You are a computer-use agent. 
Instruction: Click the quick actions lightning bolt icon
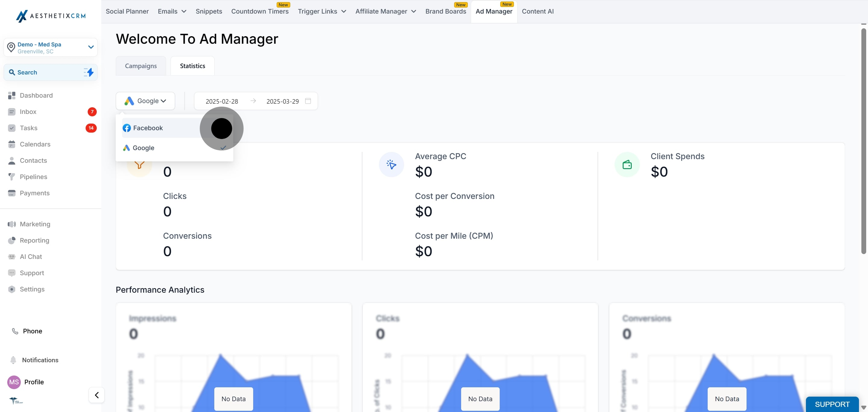tap(89, 72)
